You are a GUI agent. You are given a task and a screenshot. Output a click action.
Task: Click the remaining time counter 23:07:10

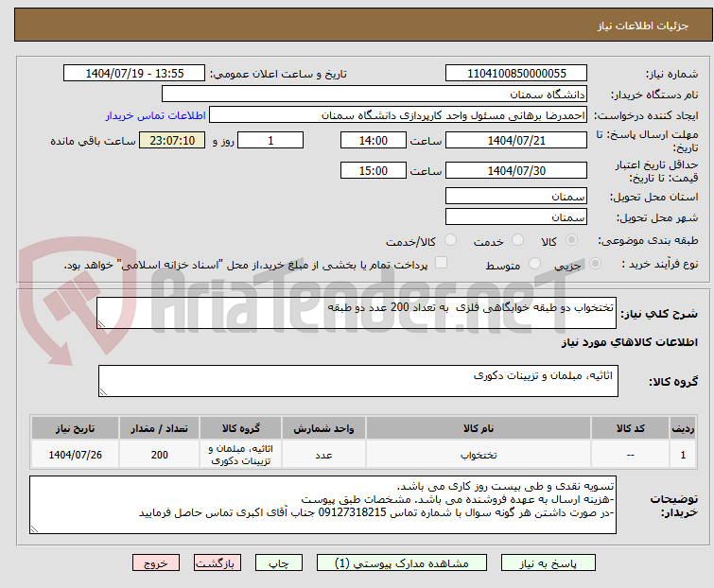[x=172, y=140]
